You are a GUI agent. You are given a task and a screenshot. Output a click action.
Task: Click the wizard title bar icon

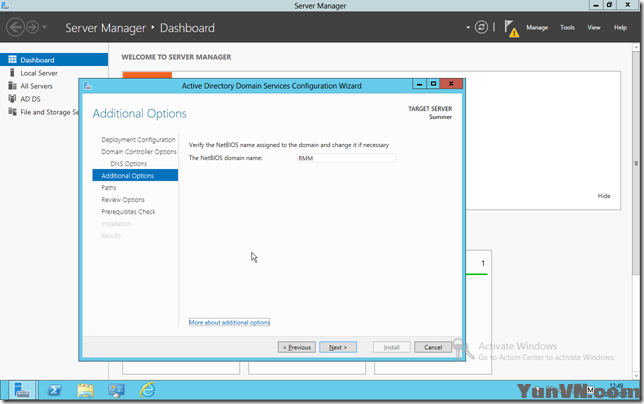coord(87,85)
